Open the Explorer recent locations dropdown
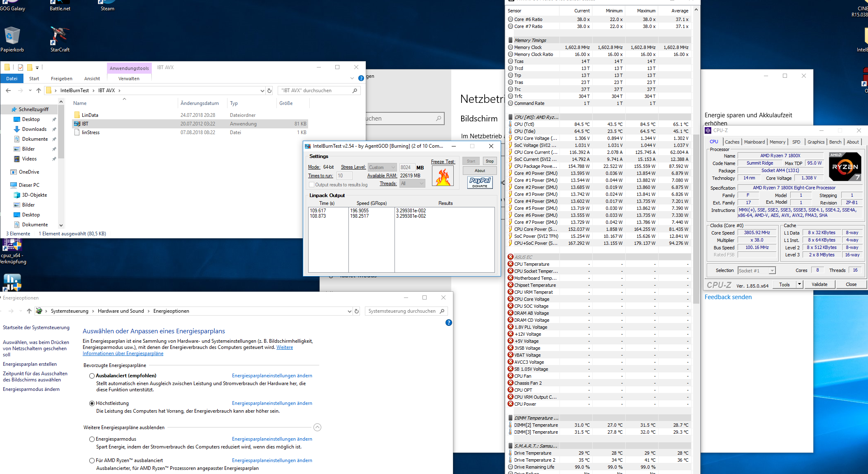868x474 pixels. (x=30, y=91)
